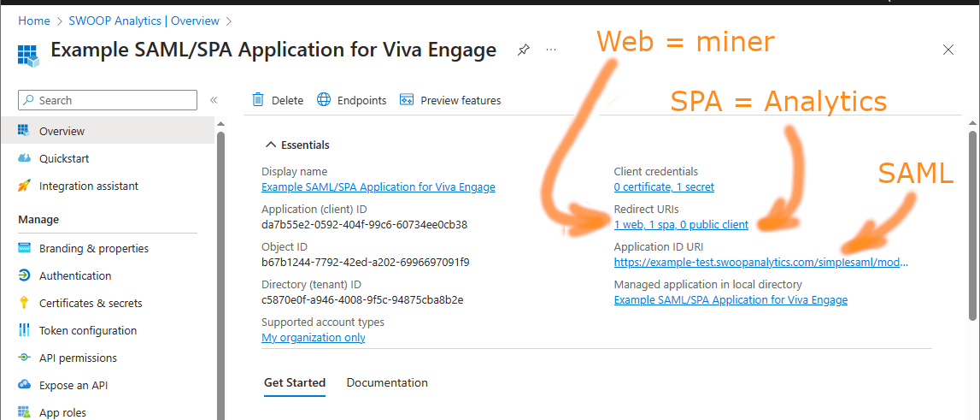This screenshot has width=980, height=420.
Task: Go to Branding & properties
Action: [x=94, y=249]
